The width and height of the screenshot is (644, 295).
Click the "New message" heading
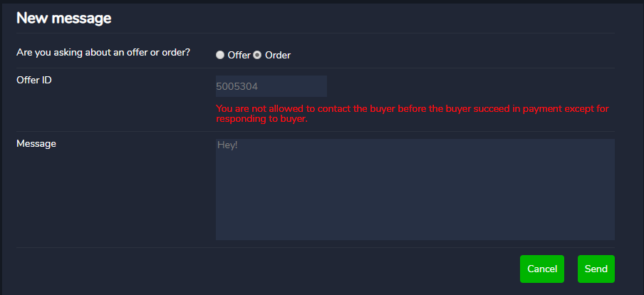coord(63,18)
